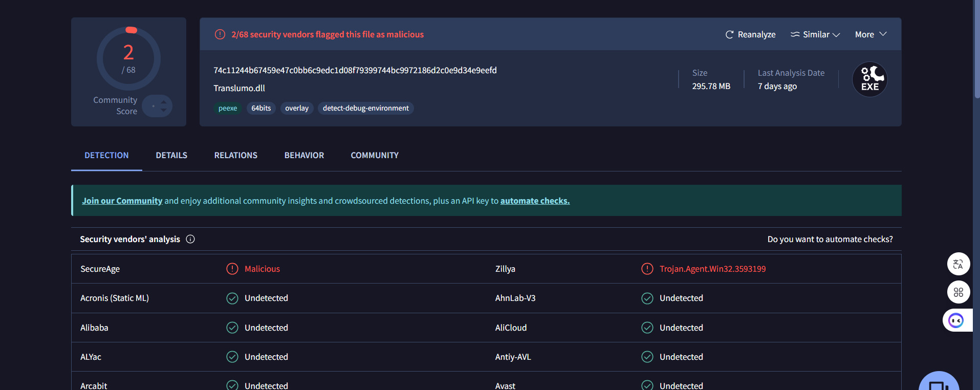Click the Reanalyze refresh icon
This screenshot has height=390, width=980.
click(729, 35)
